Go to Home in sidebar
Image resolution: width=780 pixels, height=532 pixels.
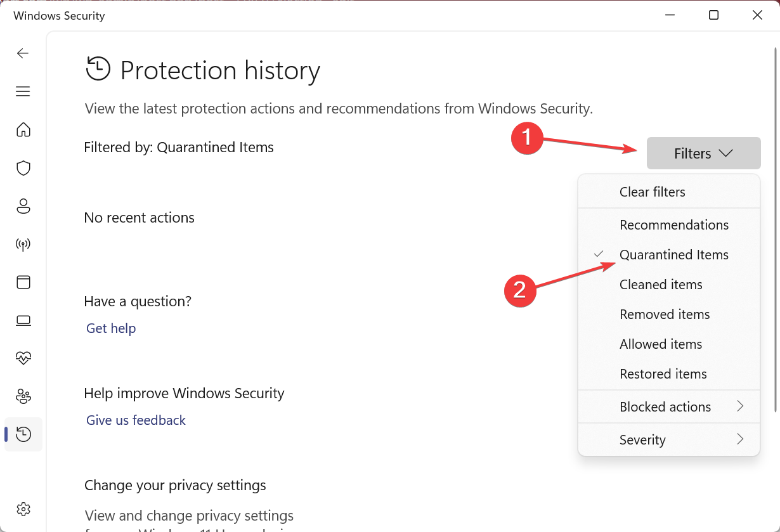pos(23,130)
